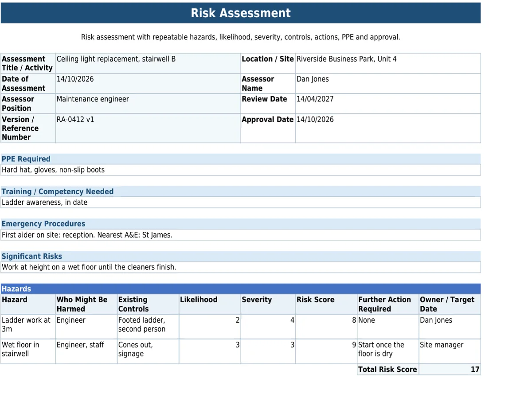Click the 'Severity' column header
This screenshot has width=532, height=399.
click(268, 304)
